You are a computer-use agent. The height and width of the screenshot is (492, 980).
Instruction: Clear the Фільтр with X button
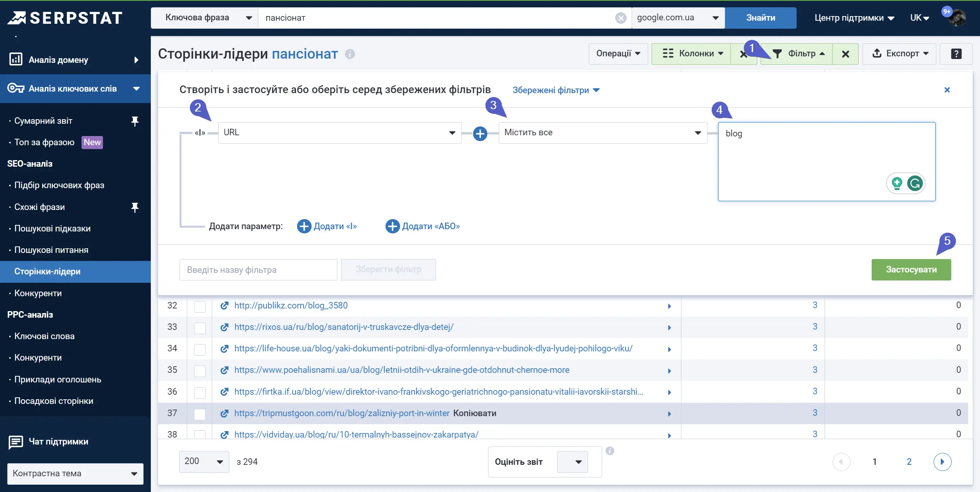(846, 54)
